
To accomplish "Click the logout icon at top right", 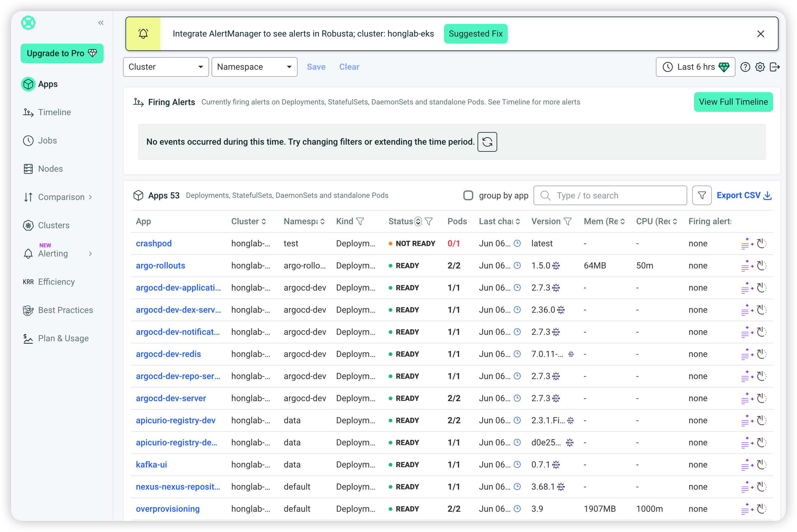I will tap(775, 67).
